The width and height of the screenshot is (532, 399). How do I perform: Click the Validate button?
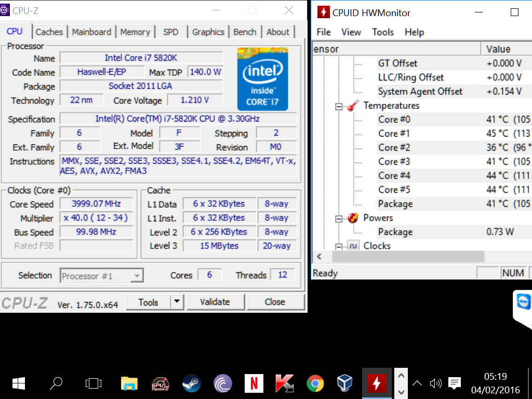215,302
